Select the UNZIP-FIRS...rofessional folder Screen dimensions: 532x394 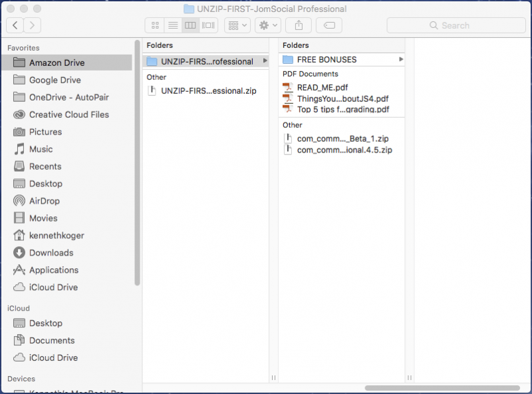[x=205, y=61]
